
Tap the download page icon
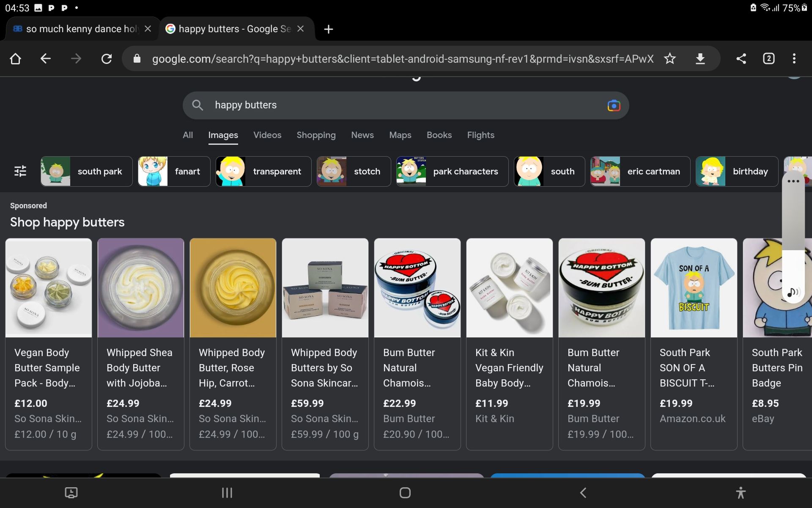[700, 58]
